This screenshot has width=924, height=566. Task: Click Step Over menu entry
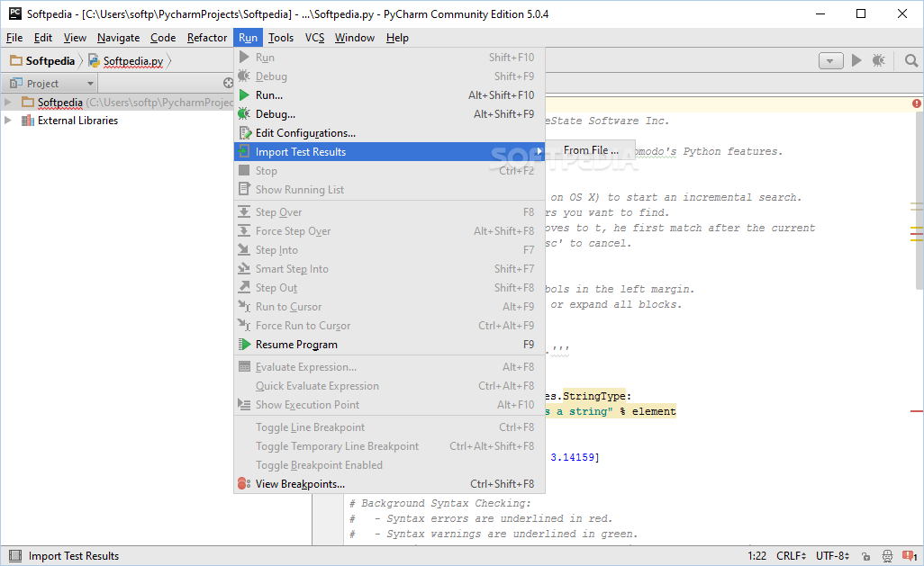389,212
